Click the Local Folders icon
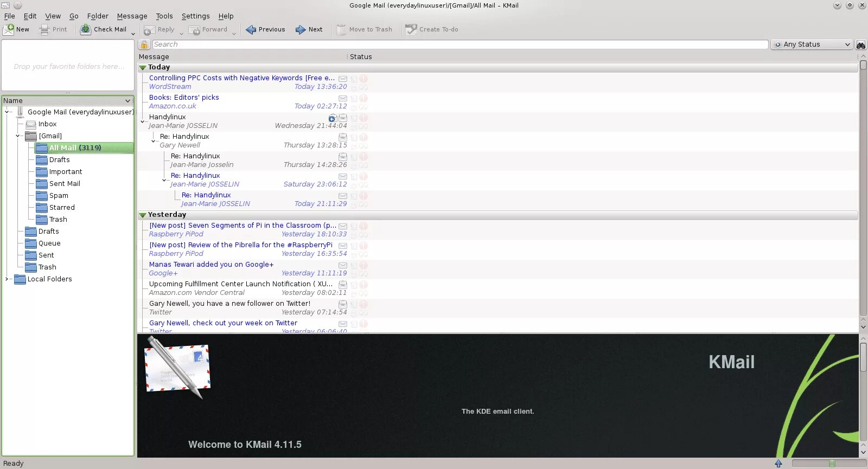The width and height of the screenshot is (868, 469). click(20, 279)
